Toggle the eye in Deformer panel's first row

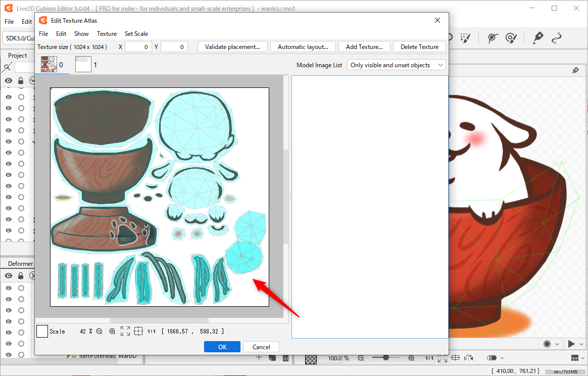tap(9, 288)
